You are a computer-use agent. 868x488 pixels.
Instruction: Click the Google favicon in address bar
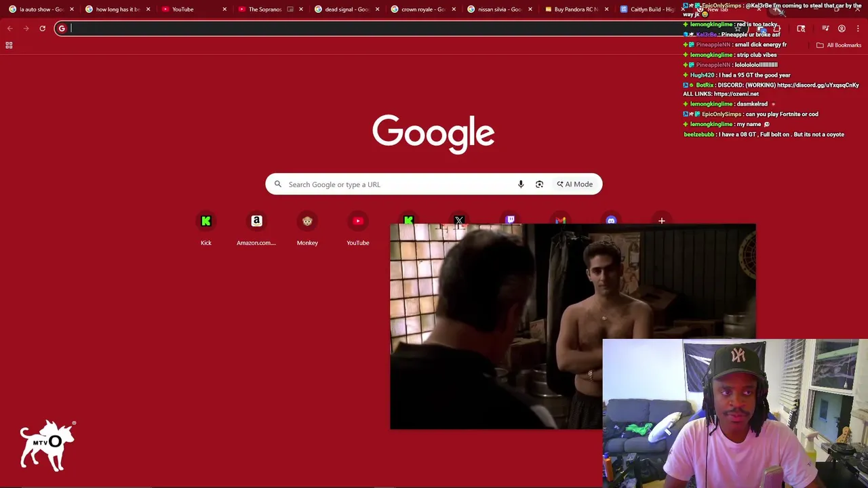[62, 28]
